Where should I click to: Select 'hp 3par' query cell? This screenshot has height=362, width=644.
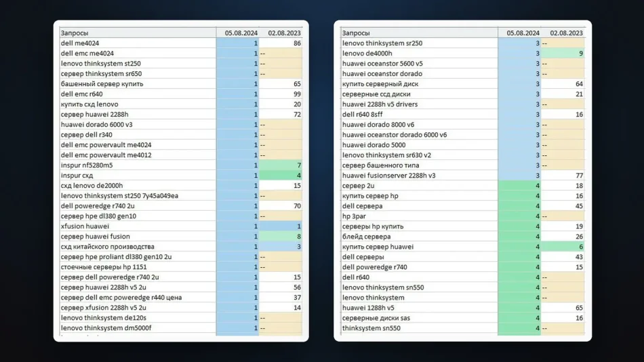pyautogui.click(x=420, y=216)
